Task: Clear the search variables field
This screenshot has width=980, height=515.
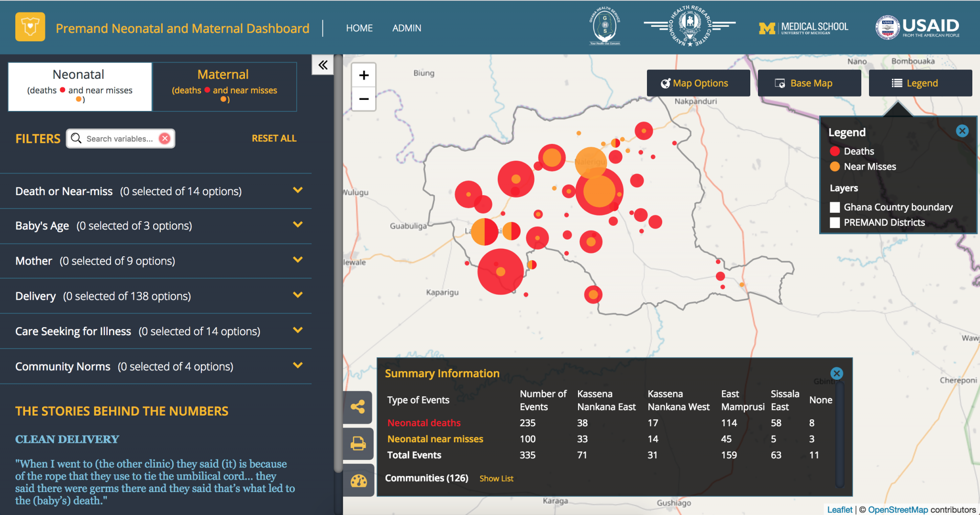Action: pyautogui.click(x=165, y=139)
